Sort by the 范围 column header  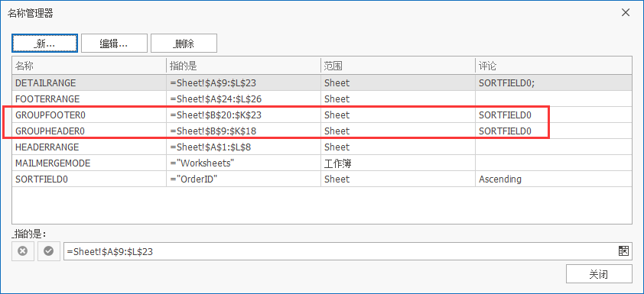point(398,66)
